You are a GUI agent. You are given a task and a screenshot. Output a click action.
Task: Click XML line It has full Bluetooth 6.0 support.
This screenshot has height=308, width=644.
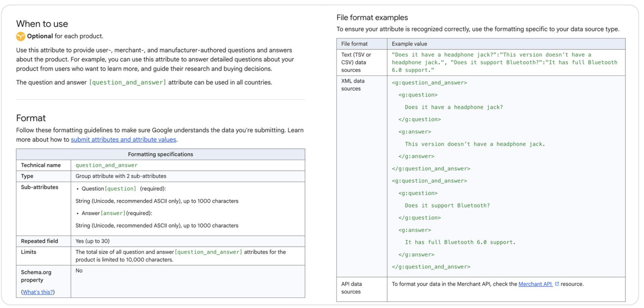tap(460, 242)
